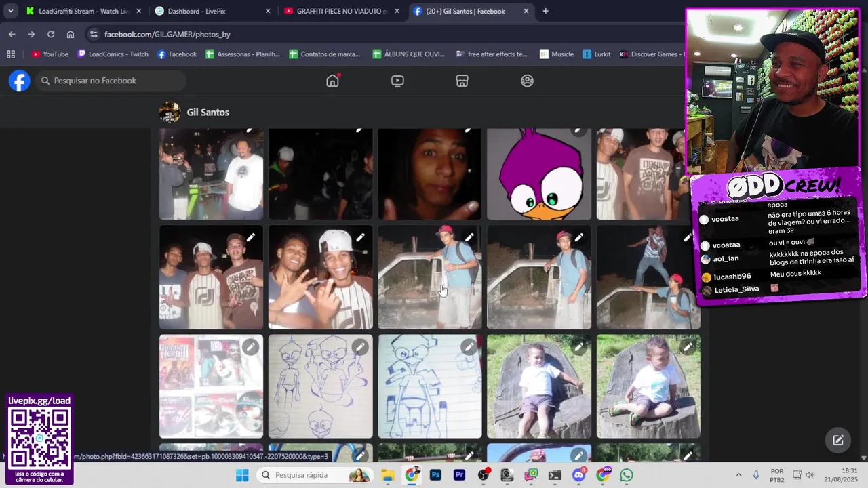Edit the alien sketch drawing photo

coord(360,347)
